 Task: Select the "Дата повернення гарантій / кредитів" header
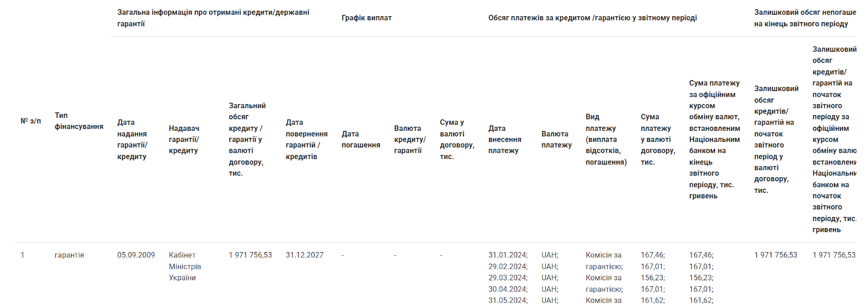(x=307, y=140)
